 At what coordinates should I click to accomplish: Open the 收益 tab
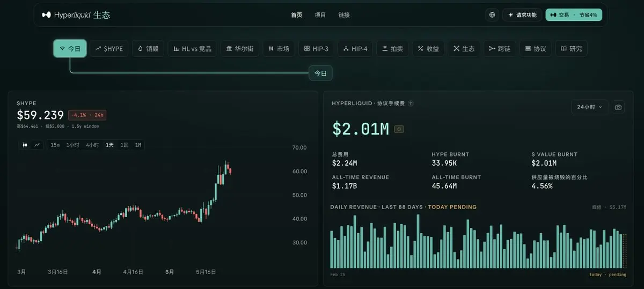(x=428, y=48)
